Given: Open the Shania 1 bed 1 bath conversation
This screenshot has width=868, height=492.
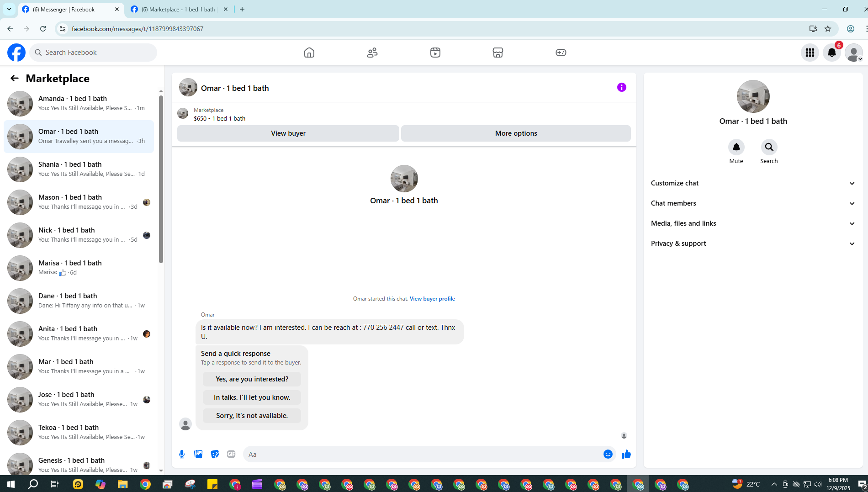Looking at the screenshot, I should click(x=79, y=169).
